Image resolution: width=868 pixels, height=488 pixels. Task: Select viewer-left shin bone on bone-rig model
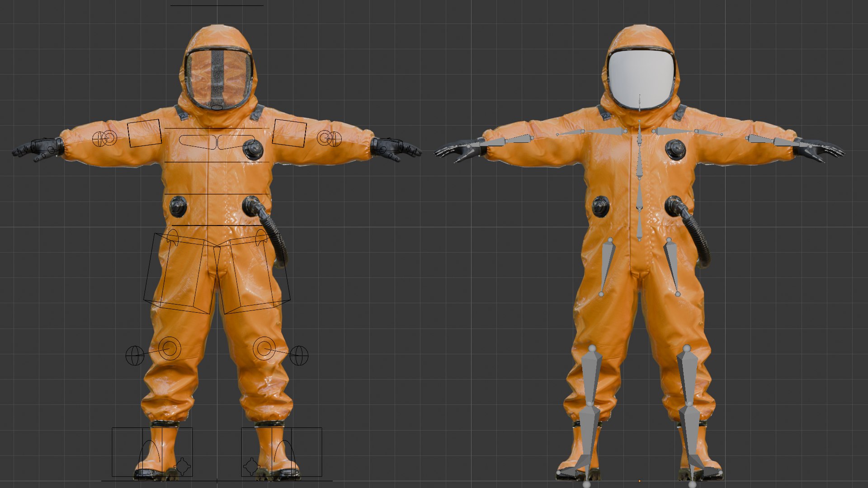coord(591,376)
